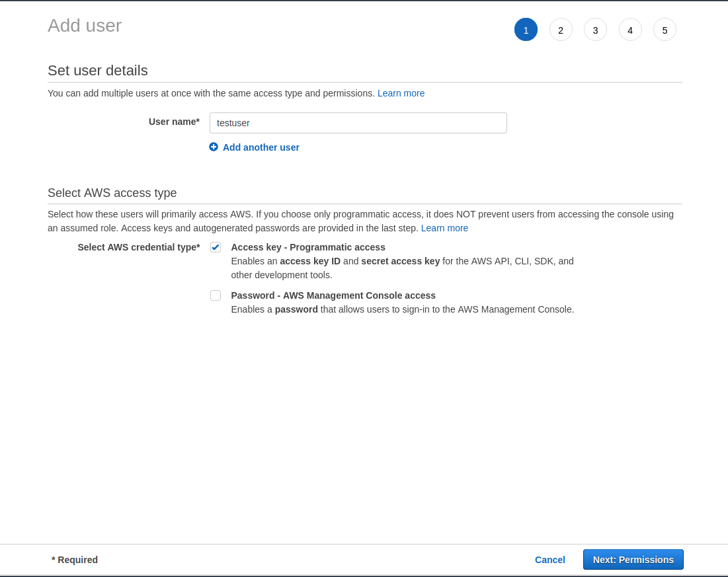Jump to wizard step 3 circle
Screen dimensions: 728x577
(x=595, y=30)
